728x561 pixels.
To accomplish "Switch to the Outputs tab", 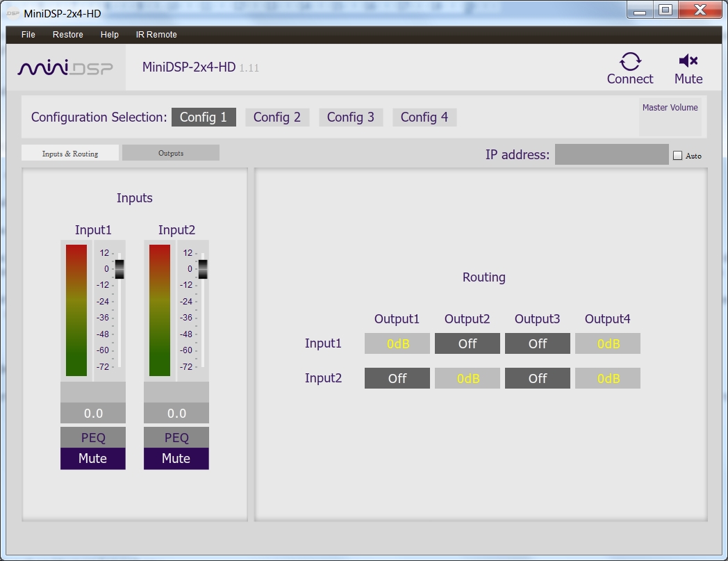I will tap(171, 153).
